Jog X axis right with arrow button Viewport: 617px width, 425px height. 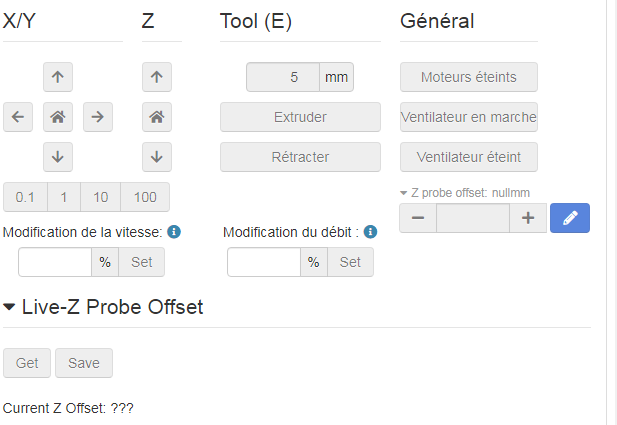tap(97, 117)
